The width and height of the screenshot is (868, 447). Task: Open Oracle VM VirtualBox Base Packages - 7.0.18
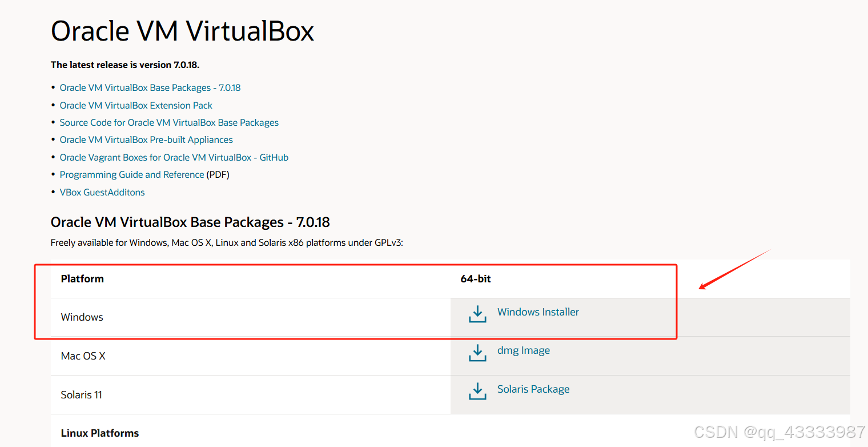tap(150, 87)
